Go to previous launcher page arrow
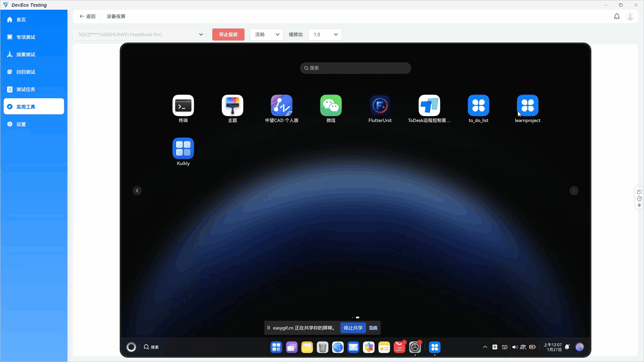This screenshot has width=644, height=362. [137, 191]
